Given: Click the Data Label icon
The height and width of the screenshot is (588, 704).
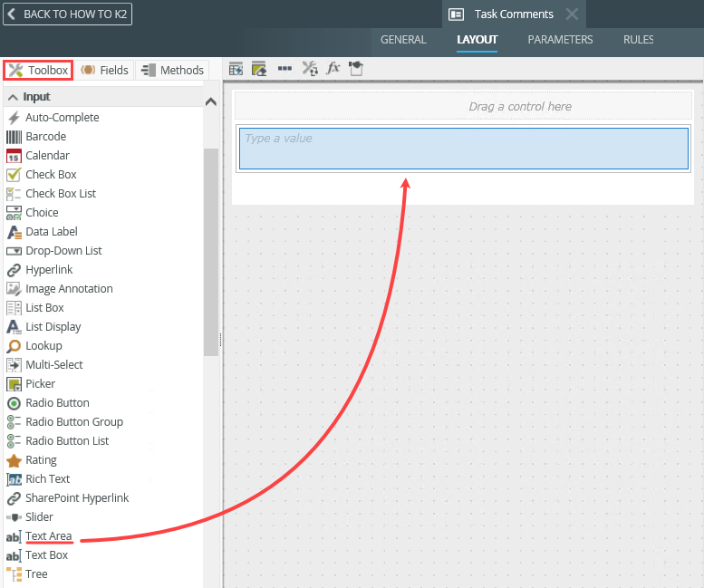Looking at the screenshot, I should tap(14, 232).
